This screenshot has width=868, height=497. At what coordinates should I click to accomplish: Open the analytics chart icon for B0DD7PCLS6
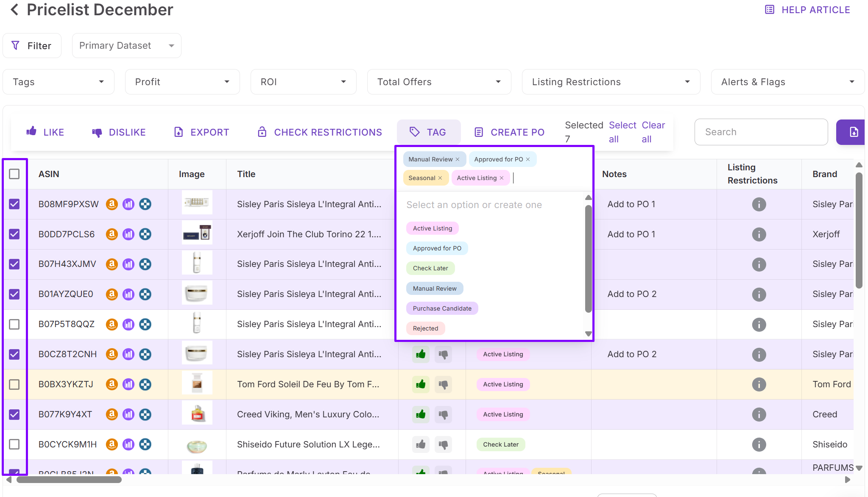[x=128, y=234]
